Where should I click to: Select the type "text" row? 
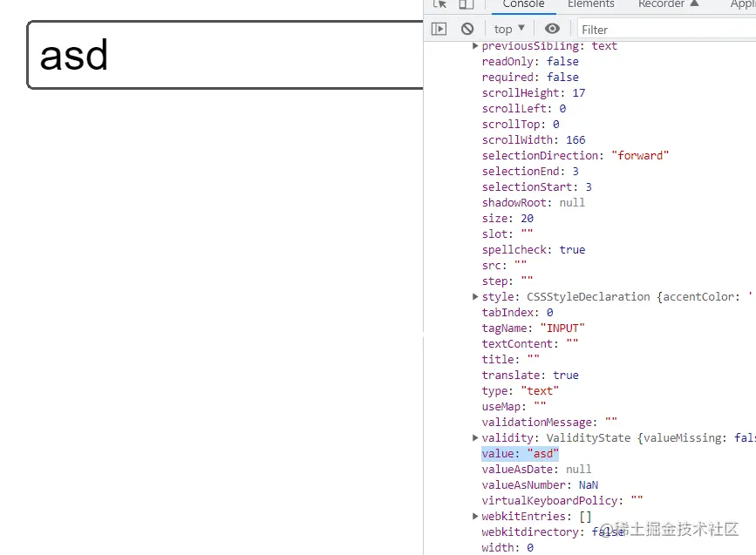[521, 390]
